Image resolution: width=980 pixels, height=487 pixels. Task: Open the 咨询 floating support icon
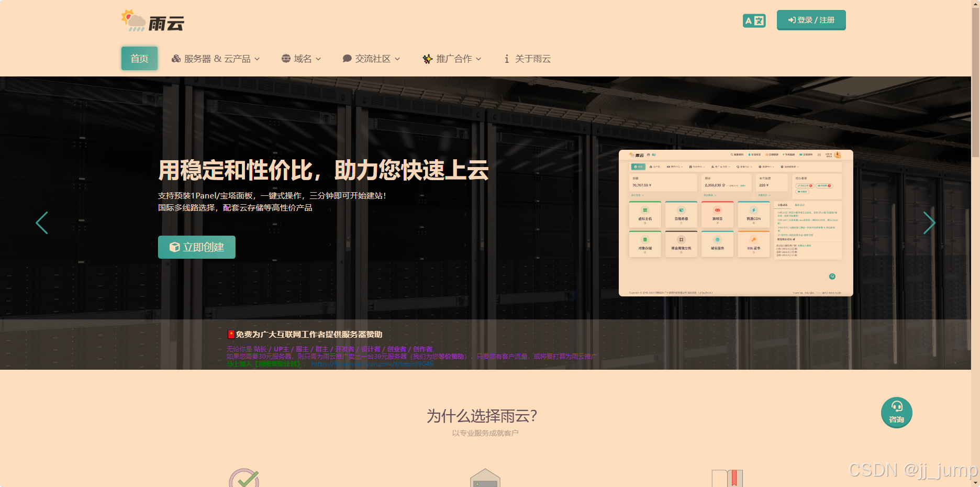point(897,413)
